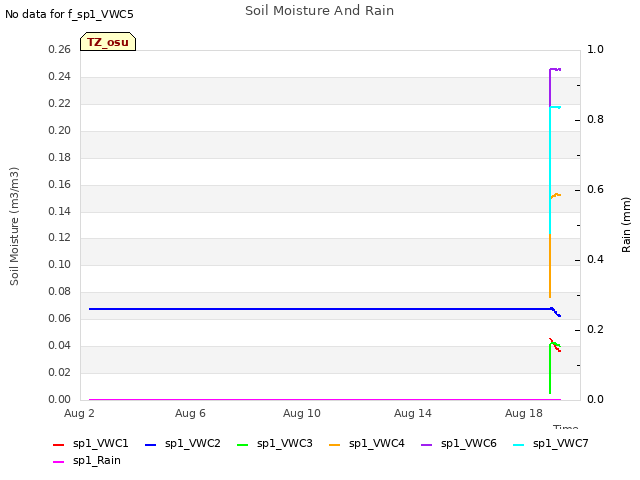Click the sp1_Rain legend label
Image resolution: width=640 pixels, height=480 pixels.
click(x=97, y=460)
